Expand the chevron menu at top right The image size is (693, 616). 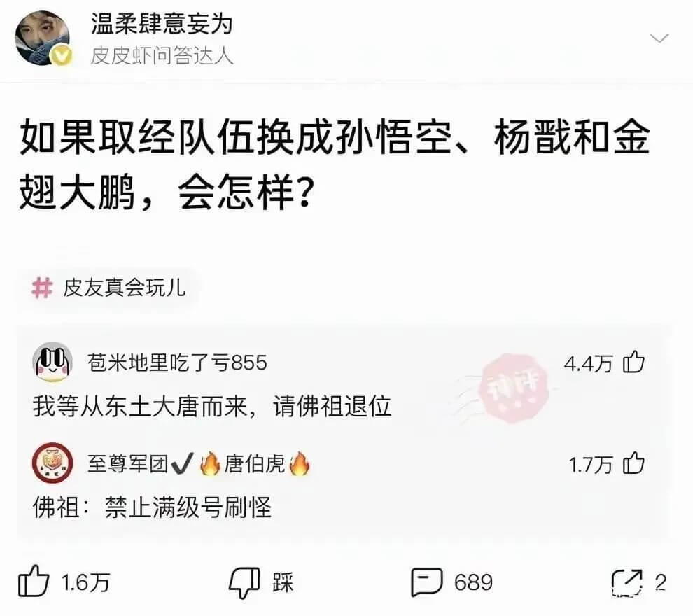659,38
